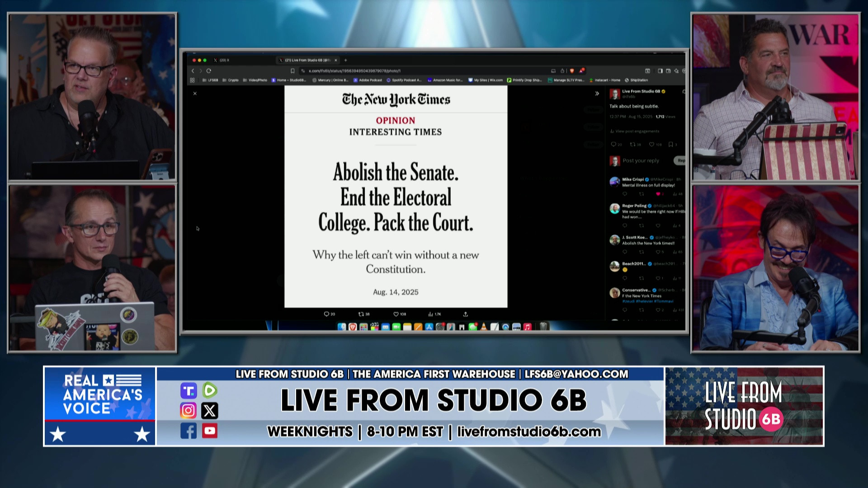Image resolution: width=868 pixels, height=488 pixels.
Task: Repost J. Scott Koe's reply
Action: (641, 252)
